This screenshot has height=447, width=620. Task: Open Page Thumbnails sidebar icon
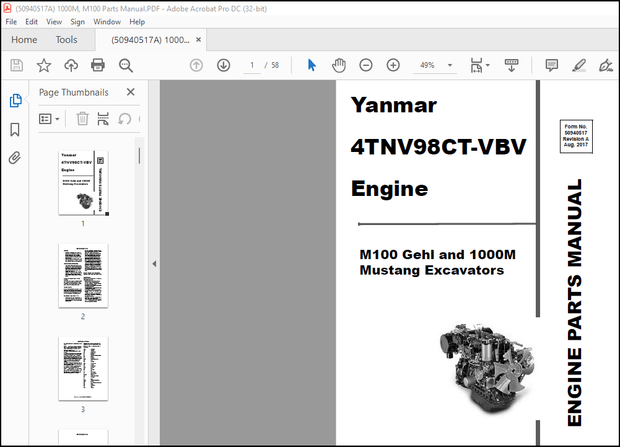15,100
